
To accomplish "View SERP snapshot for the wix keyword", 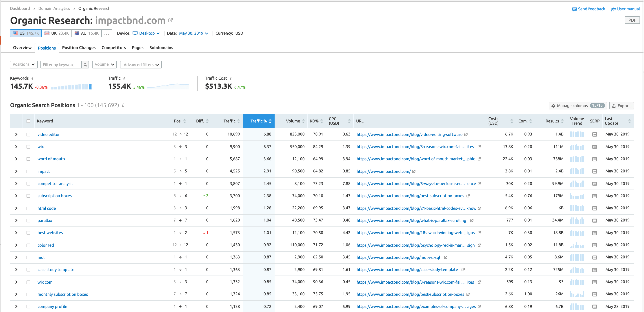I will [595, 147].
